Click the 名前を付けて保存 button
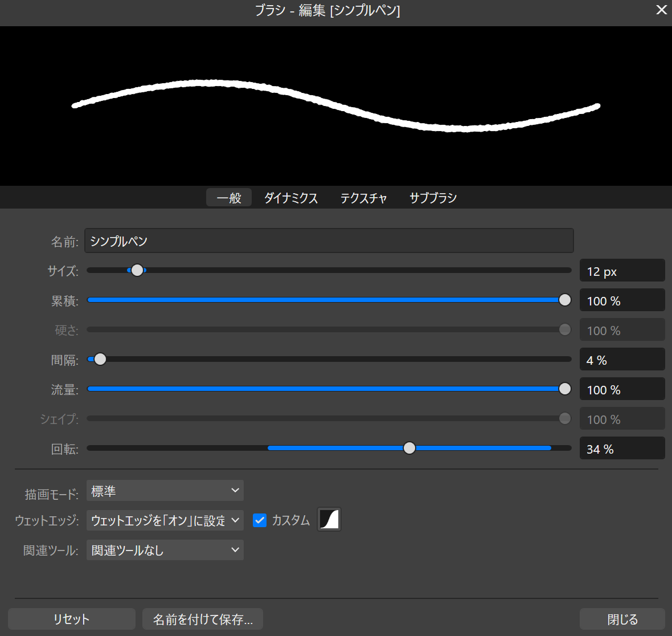672x636 pixels. [203, 619]
